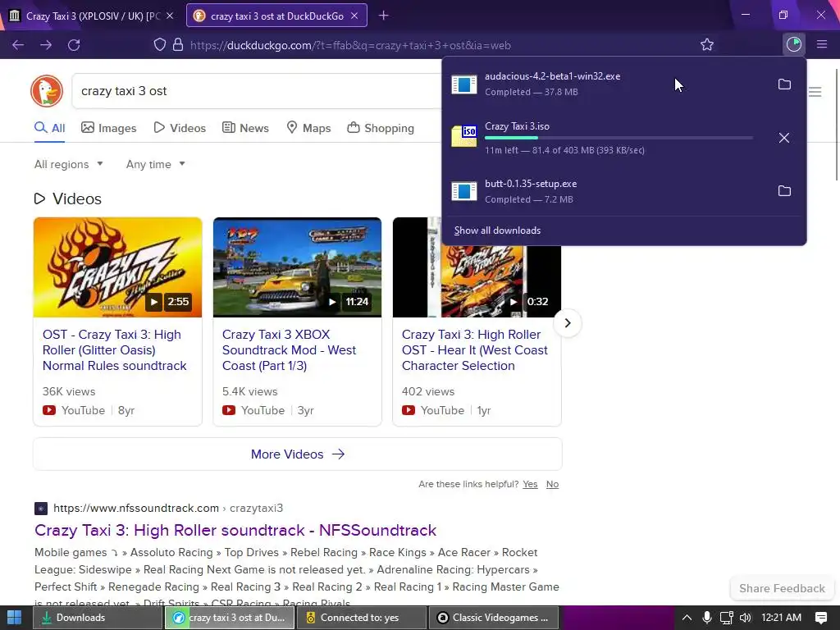
Task: Close the Crazy Taxi 3 XPLOSIV tab
Action: [x=170, y=16]
